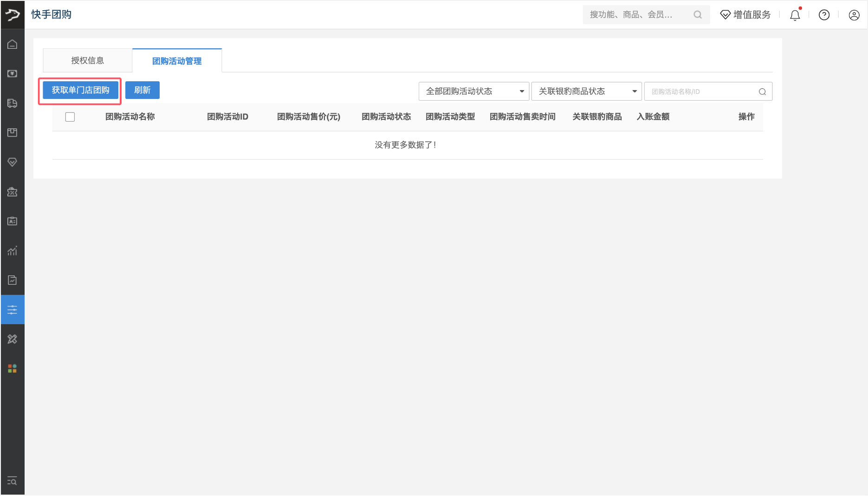Open the line chart analytics sidebar icon
This screenshot has height=496, width=868.
[x=13, y=251]
